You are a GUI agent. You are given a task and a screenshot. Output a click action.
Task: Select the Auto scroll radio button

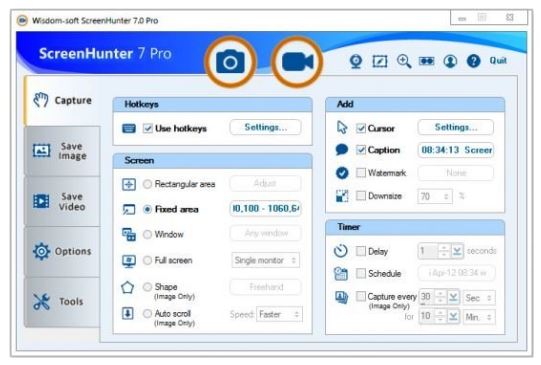click(147, 314)
